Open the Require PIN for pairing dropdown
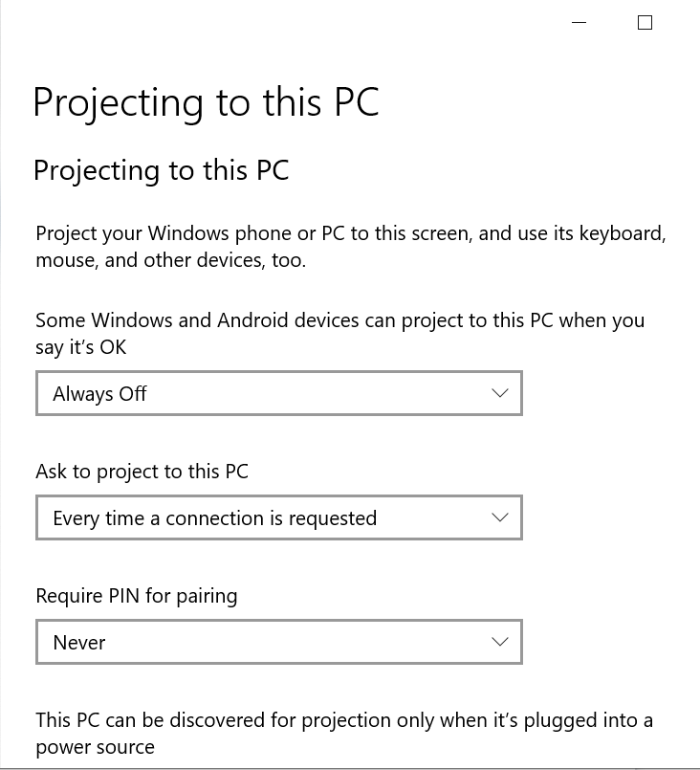700x770 pixels. (x=278, y=642)
